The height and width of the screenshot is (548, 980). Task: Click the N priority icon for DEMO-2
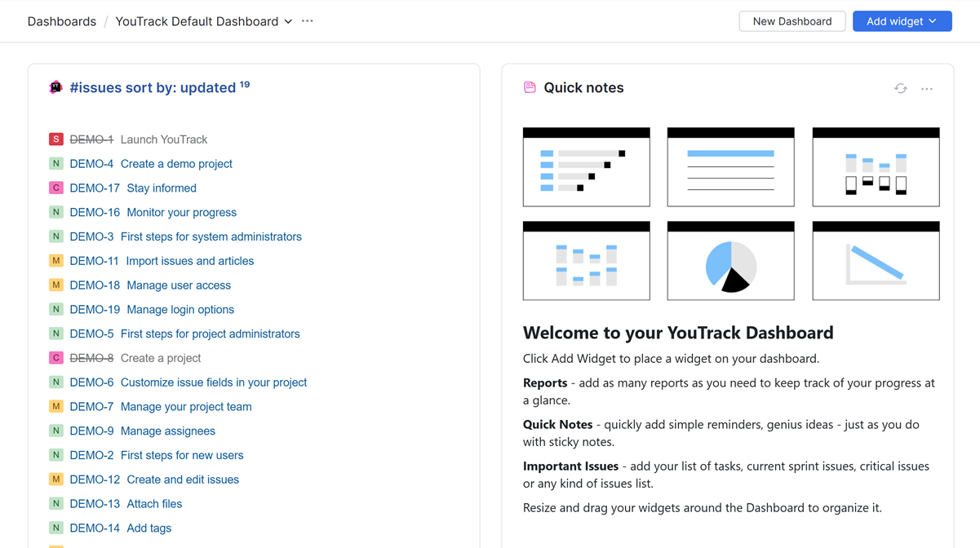(x=55, y=455)
